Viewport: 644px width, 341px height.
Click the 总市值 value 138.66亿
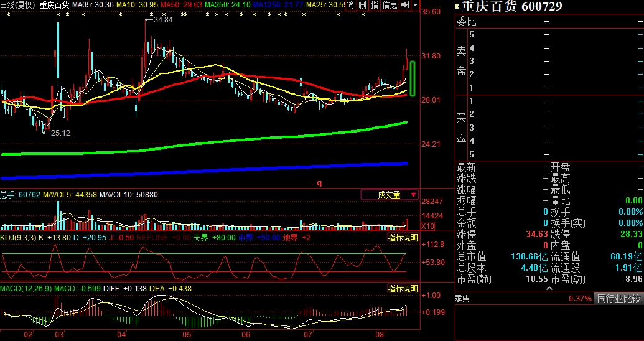click(x=530, y=257)
